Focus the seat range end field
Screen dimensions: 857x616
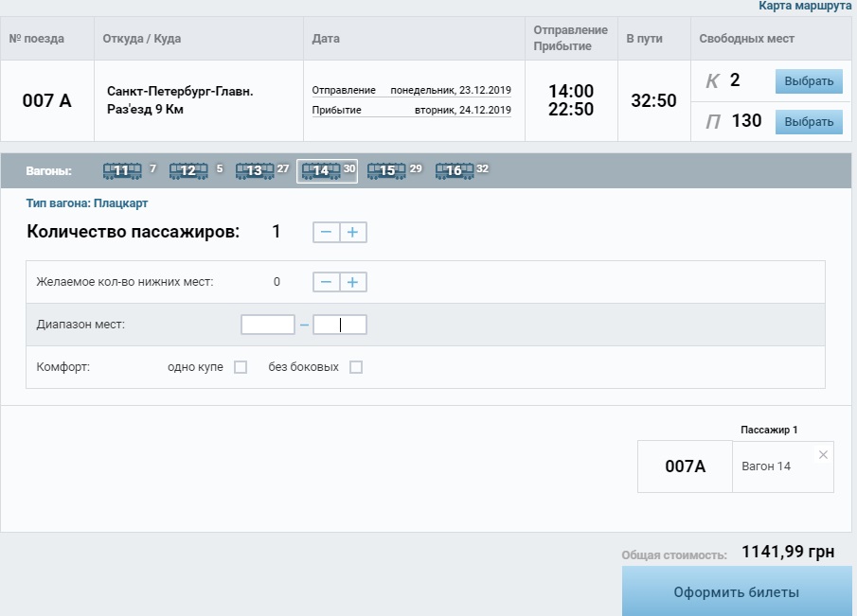point(340,325)
